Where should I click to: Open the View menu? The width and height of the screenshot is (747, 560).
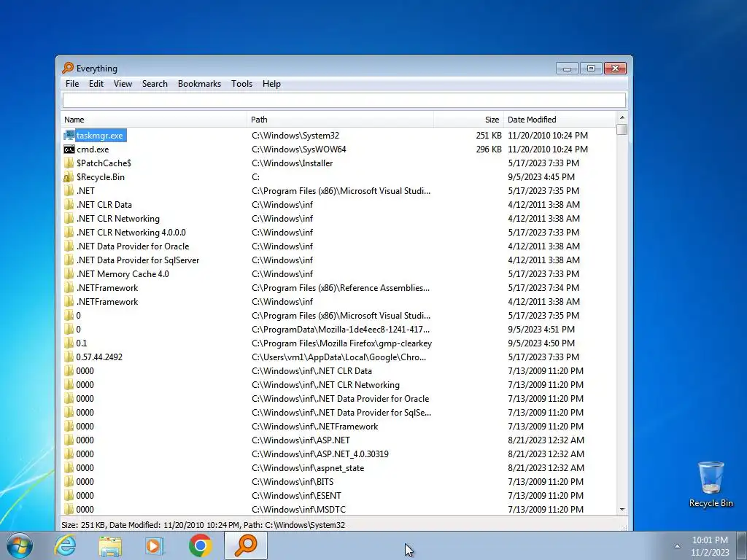click(123, 84)
